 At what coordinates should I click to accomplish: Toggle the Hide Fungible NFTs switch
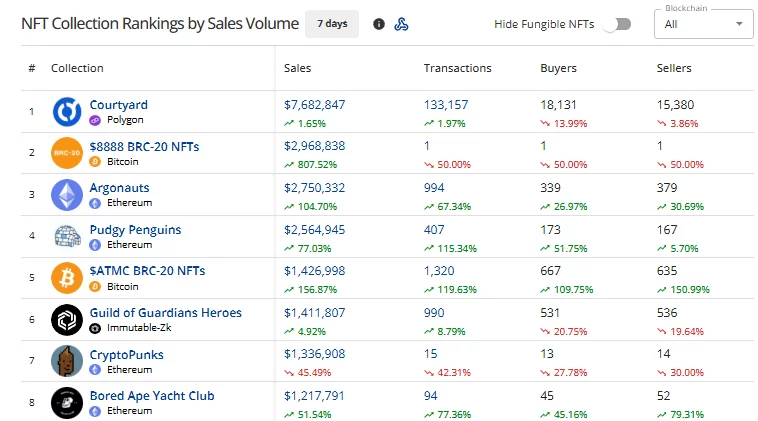click(x=618, y=24)
